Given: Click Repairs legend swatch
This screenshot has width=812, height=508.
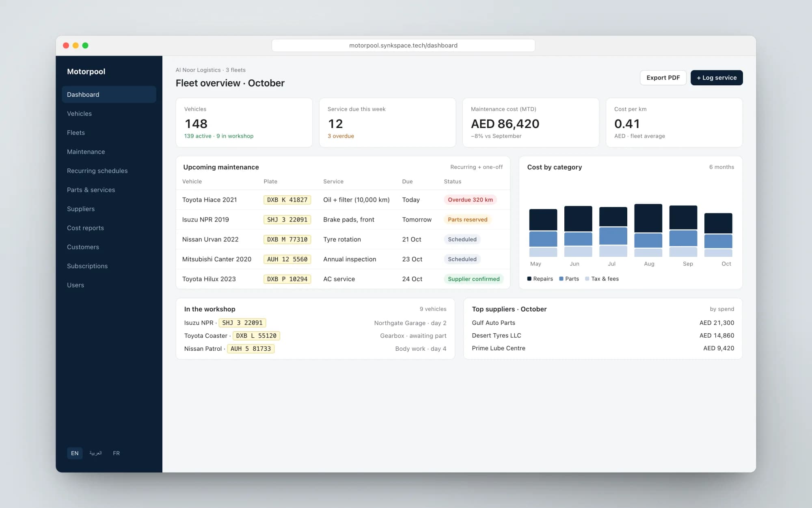Looking at the screenshot, I should (529, 279).
